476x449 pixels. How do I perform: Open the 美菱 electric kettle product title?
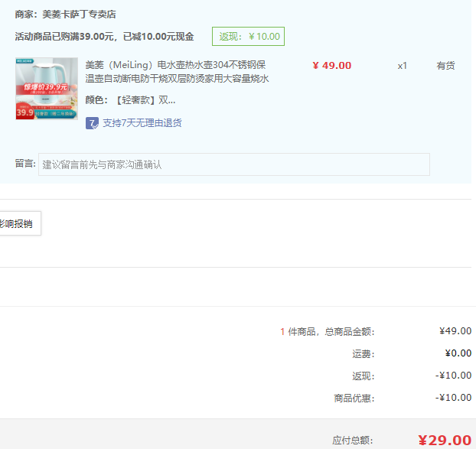176,72
